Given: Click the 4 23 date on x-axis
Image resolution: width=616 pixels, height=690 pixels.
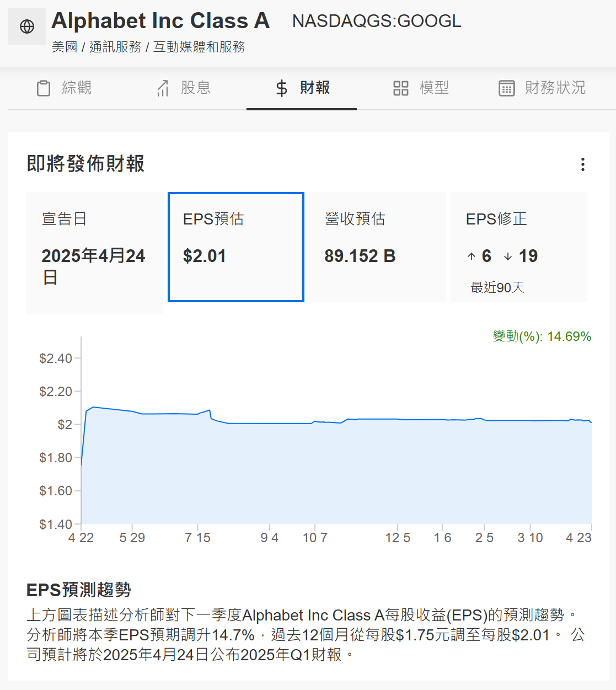Looking at the screenshot, I should point(578,538).
